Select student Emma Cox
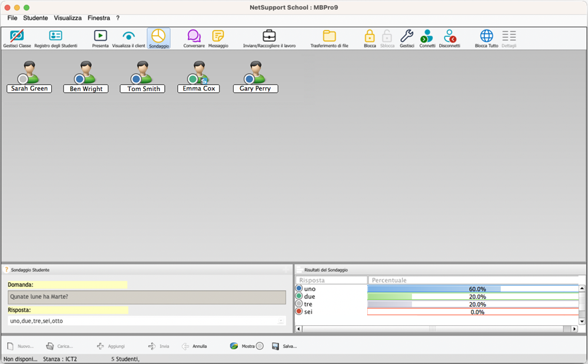The width and height of the screenshot is (588, 364). 199,77
